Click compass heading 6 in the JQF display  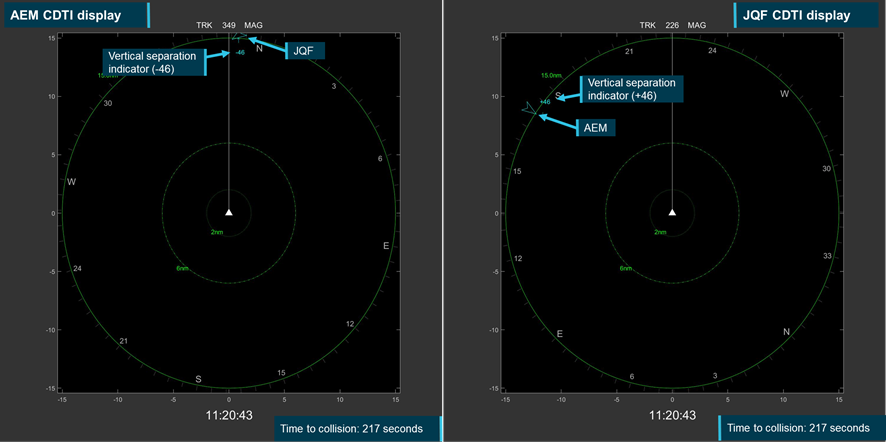coord(632,377)
